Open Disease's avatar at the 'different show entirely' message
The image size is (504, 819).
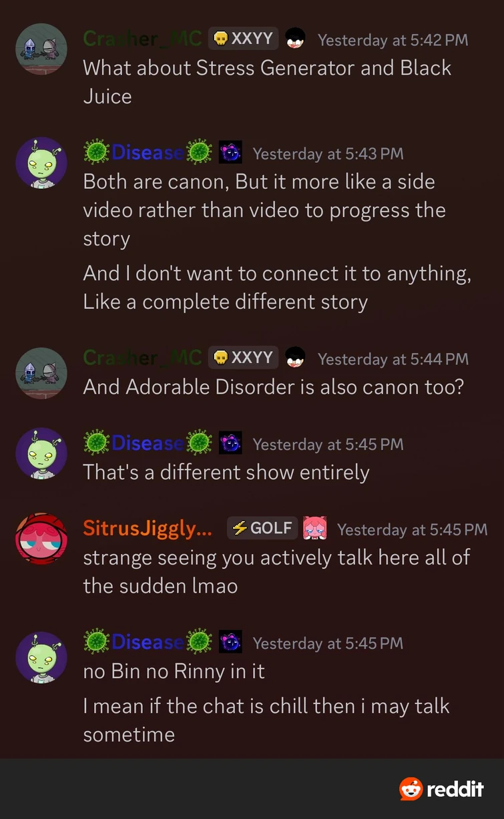41,453
